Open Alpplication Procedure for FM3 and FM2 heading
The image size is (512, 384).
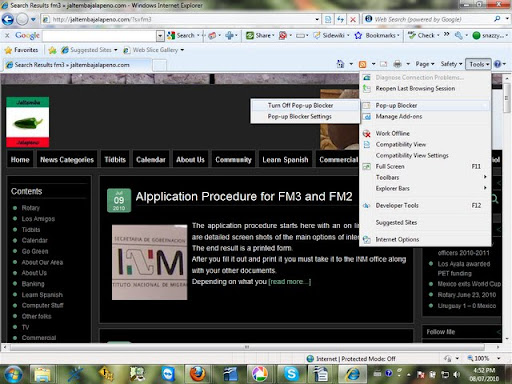tap(244, 197)
